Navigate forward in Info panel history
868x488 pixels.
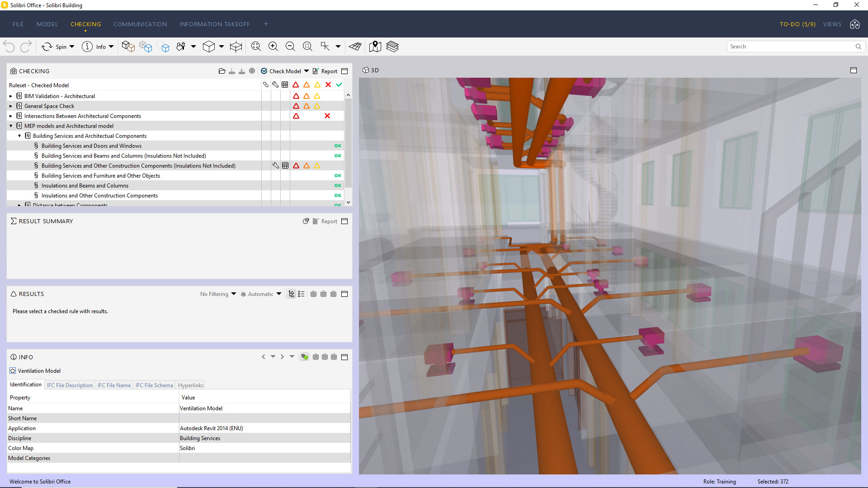tap(283, 357)
